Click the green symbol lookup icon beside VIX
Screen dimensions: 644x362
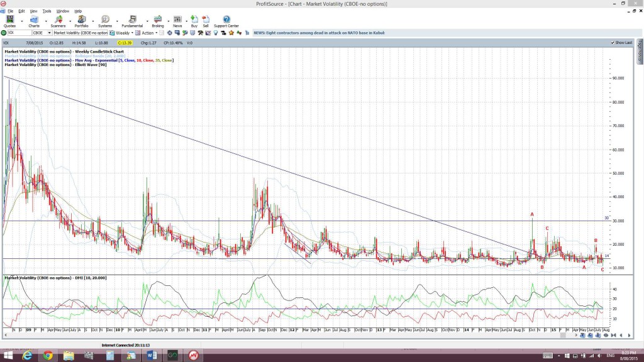click(x=4, y=33)
